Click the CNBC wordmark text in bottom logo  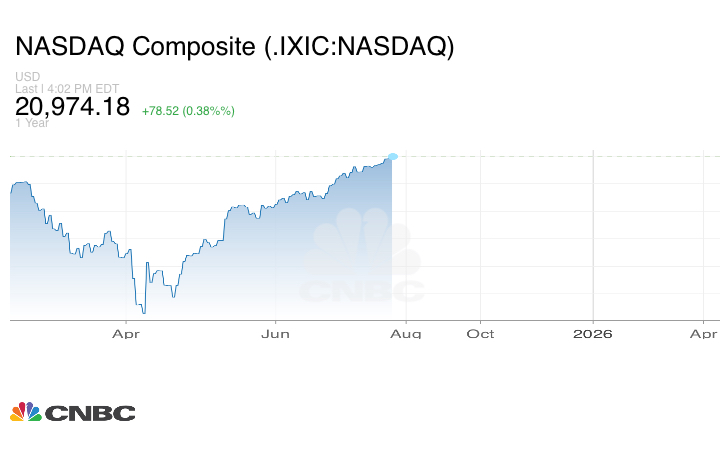89,413
